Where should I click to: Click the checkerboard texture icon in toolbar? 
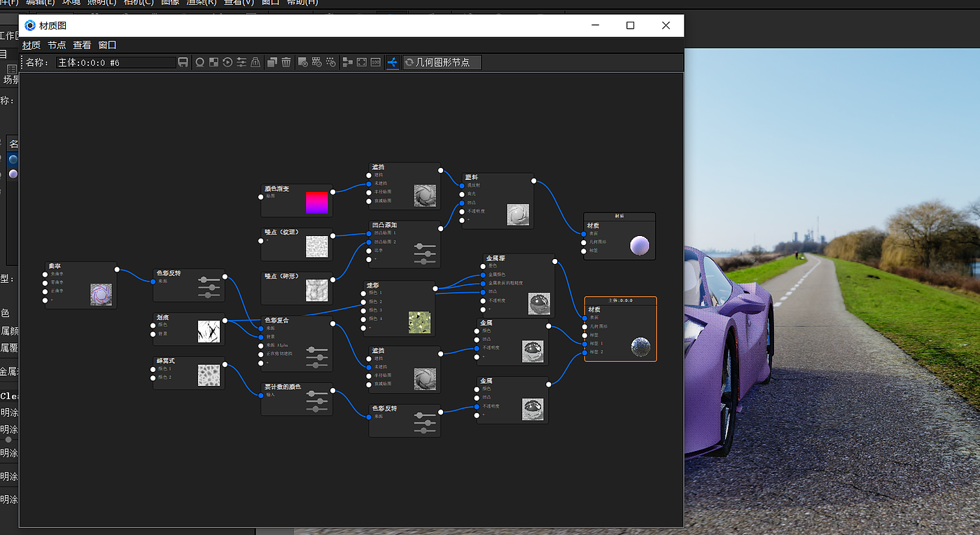pos(213,62)
